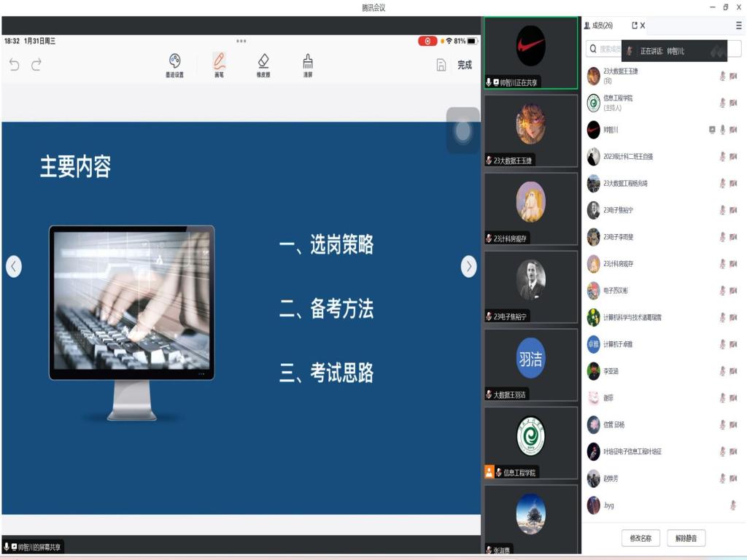Click the redo arrow in whiteboard toolbar

pyautogui.click(x=36, y=65)
